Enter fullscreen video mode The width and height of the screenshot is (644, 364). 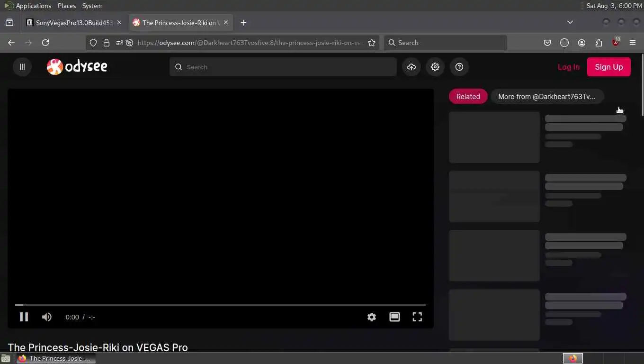point(417,317)
